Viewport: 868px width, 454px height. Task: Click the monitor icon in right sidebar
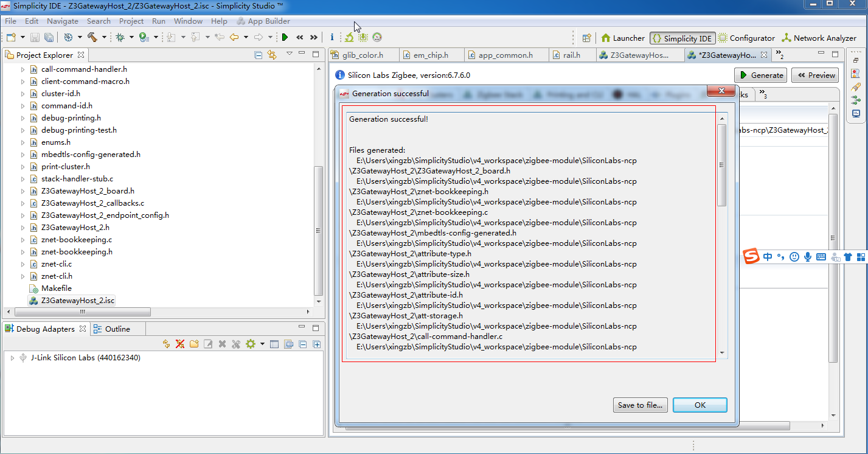point(856,113)
